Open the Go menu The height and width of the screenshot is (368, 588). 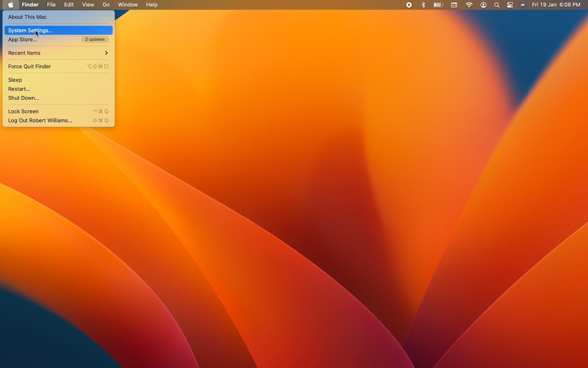pos(106,5)
